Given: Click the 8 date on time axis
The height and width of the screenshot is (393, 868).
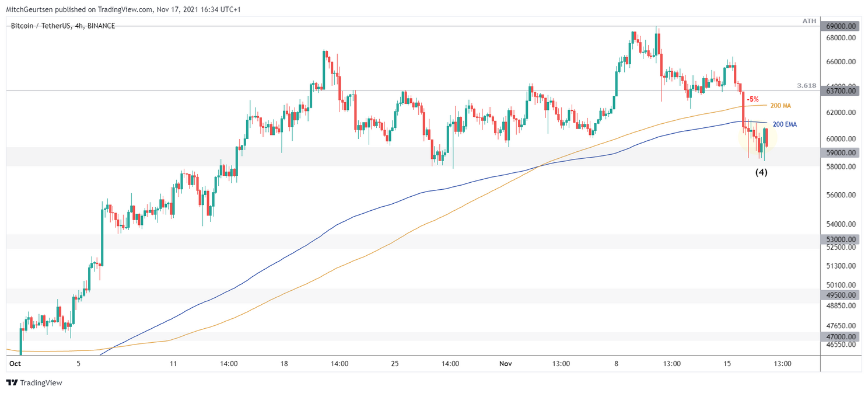Looking at the screenshot, I should [616, 364].
